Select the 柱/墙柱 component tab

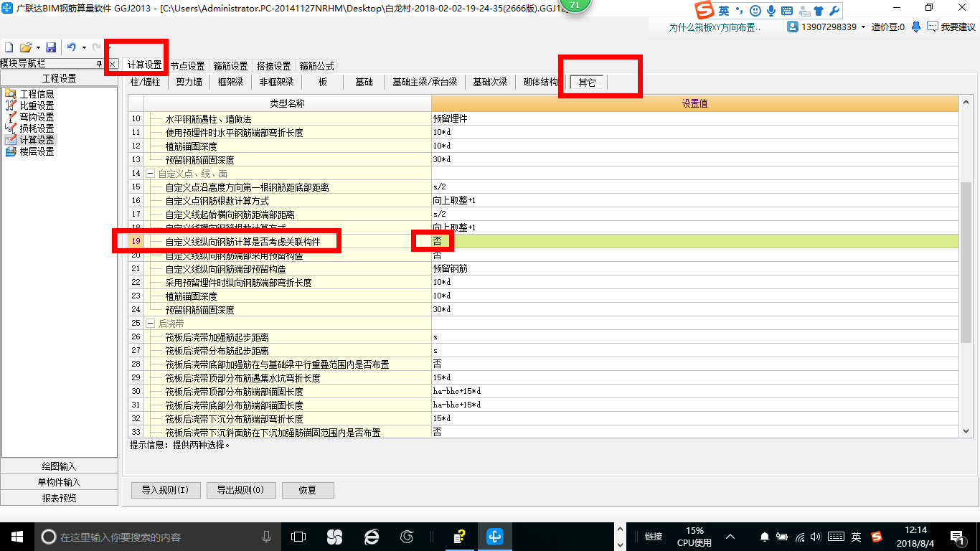pos(146,82)
